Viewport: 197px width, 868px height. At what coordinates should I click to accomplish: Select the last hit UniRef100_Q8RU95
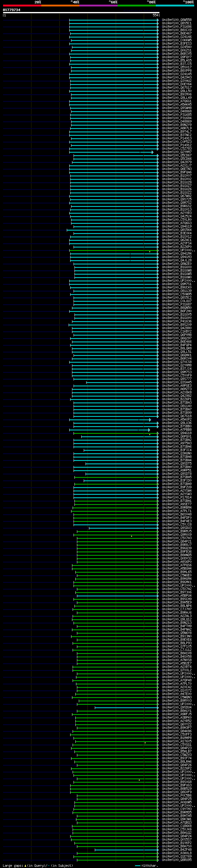(x=176, y=860)
